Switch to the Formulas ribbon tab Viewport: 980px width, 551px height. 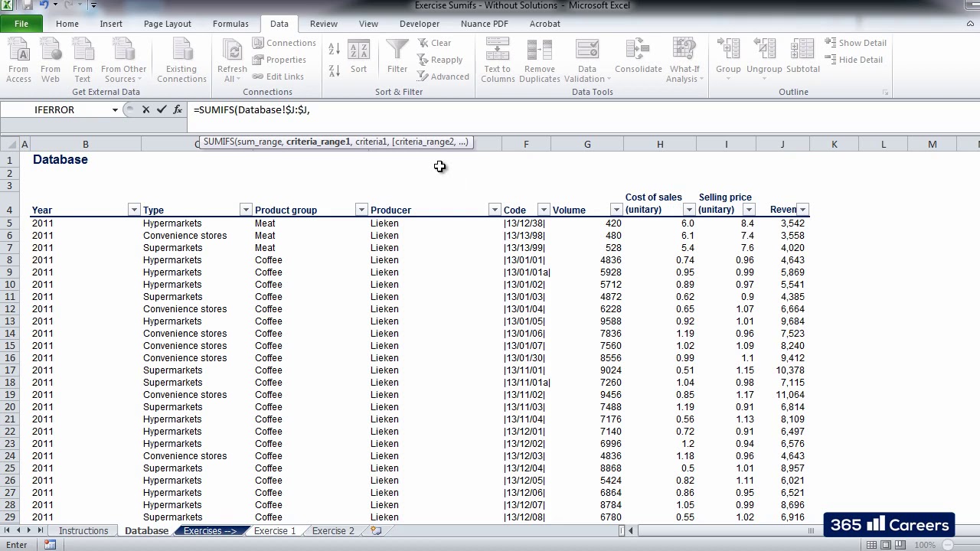click(230, 24)
